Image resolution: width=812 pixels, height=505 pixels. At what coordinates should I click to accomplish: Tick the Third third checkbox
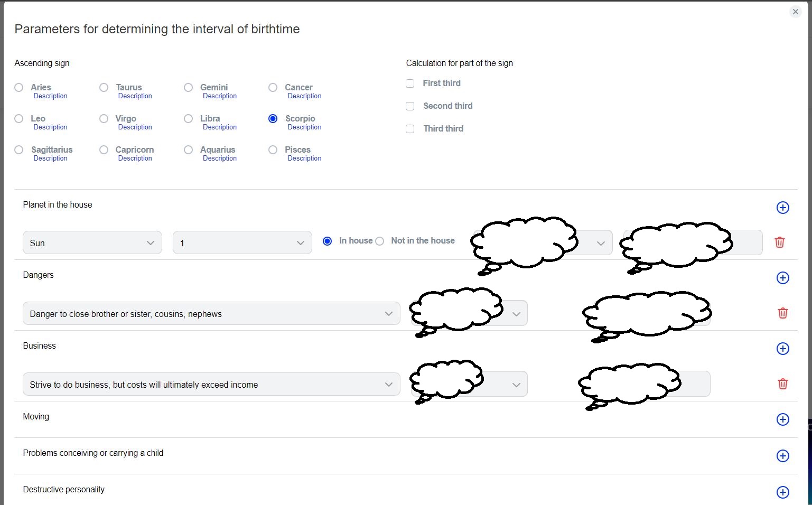tap(410, 129)
